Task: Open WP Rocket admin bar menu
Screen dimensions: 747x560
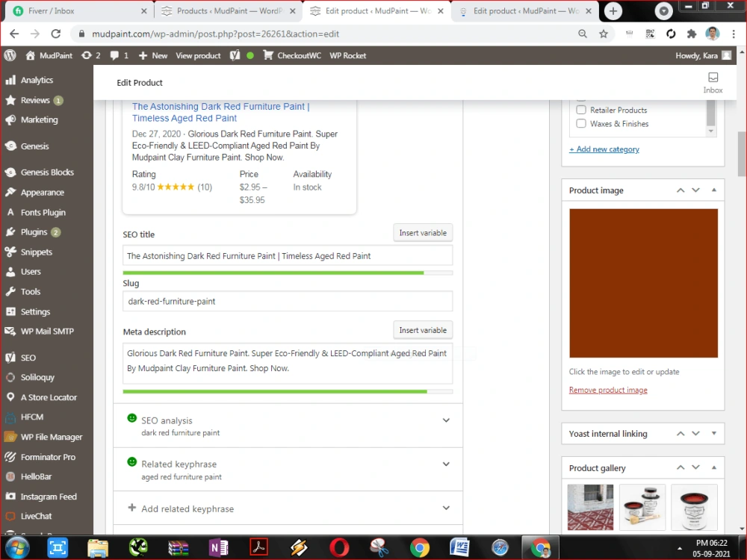Action: (348, 55)
